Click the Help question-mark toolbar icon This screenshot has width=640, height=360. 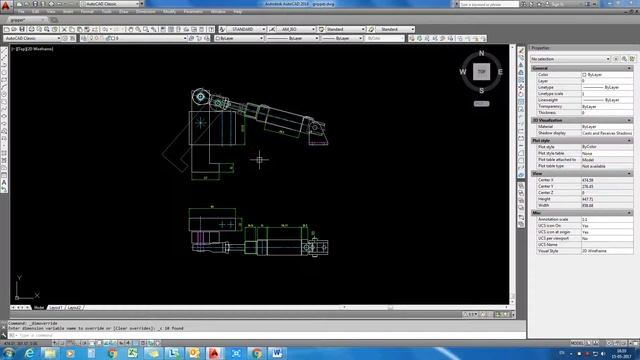coord(211,29)
